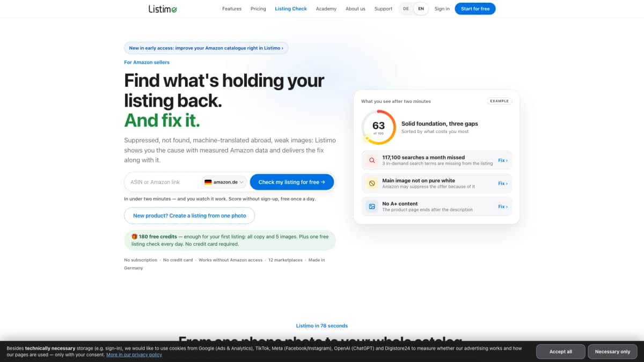Click the score 63 gauge
The height and width of the screenshot is (362, 644).
[x=378, y=127]
